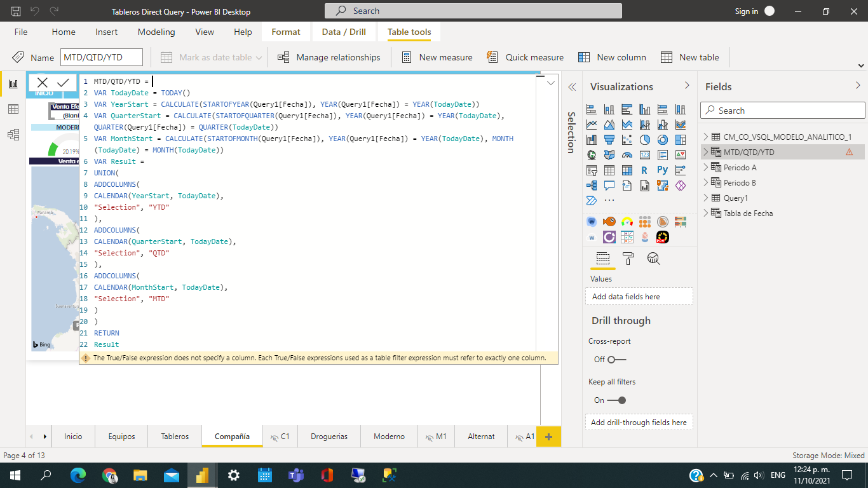Screen dimensions: 868x488
Task: Open the Model view icon
Action: click(13, 135)
